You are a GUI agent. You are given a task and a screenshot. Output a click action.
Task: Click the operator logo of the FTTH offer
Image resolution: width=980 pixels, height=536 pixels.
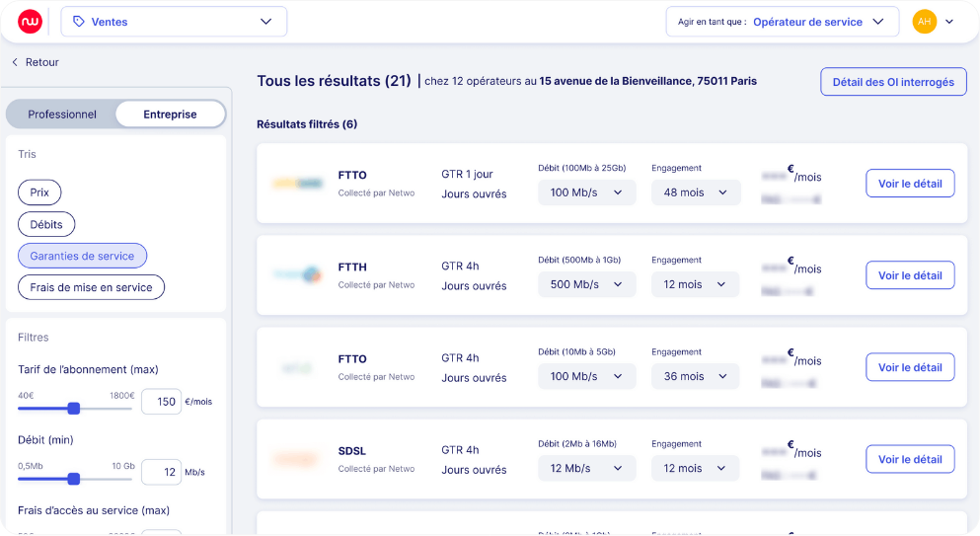point(297,274)
